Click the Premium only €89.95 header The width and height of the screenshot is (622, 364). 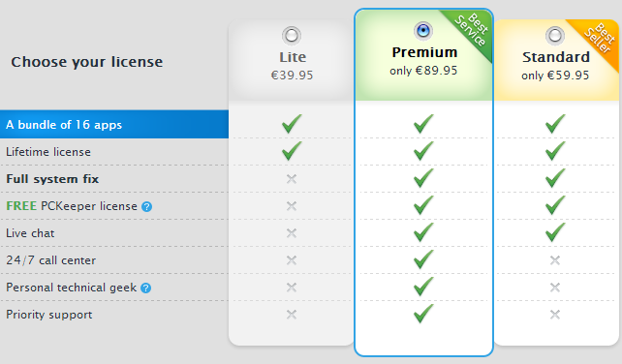tap(423, 61)
